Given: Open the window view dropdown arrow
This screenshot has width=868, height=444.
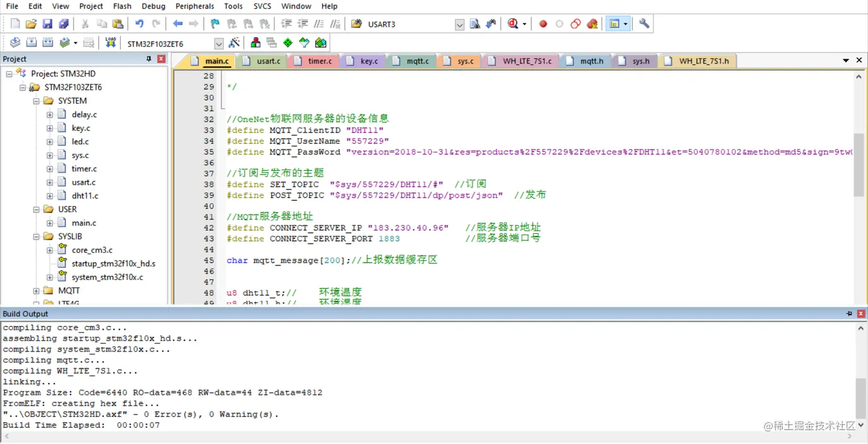Looking at the screenshot, I should point(625,24).
